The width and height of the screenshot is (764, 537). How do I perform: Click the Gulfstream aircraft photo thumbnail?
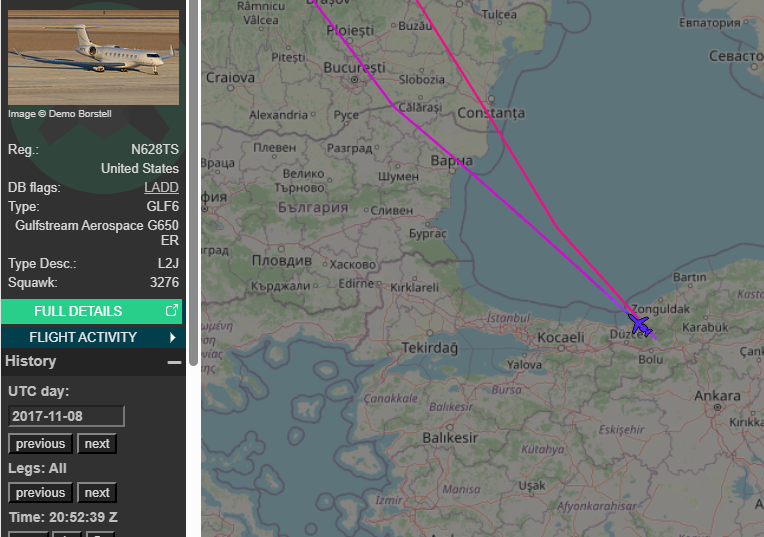(x=93, y=57)
